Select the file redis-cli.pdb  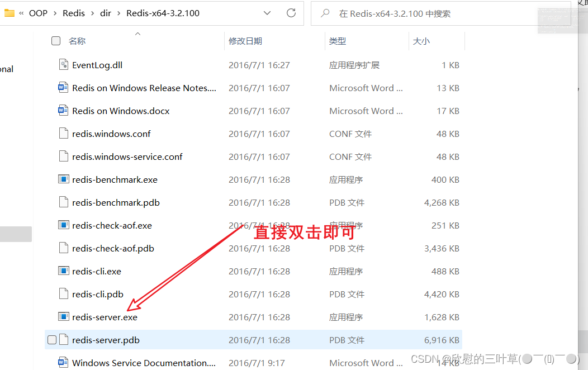point(98,293)
